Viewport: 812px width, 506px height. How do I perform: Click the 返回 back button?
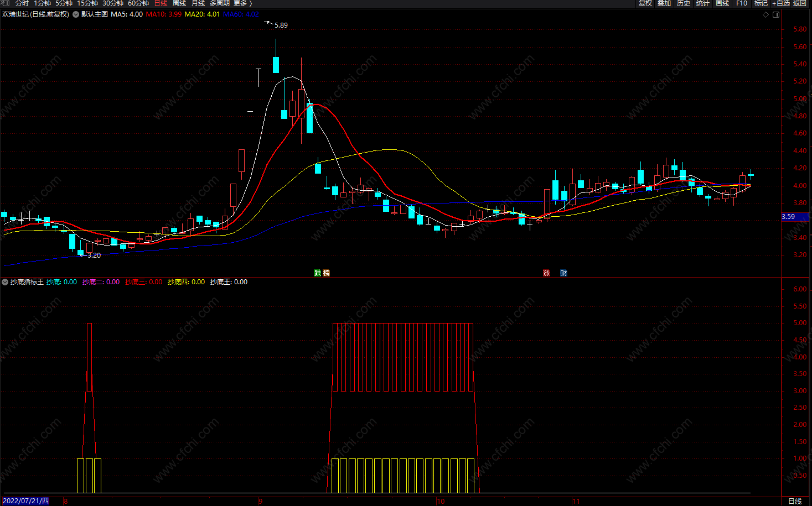(x=800, y=3)
